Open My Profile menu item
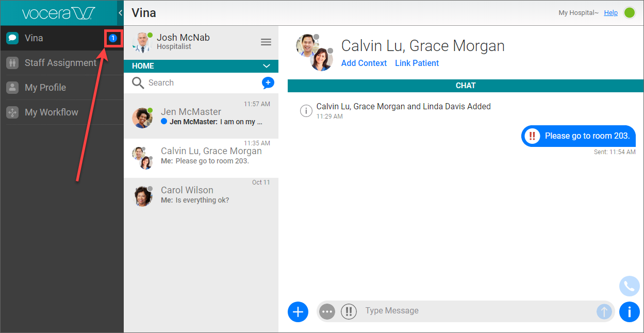The width and height of the screenshot is (644, 333). (62, 88)
